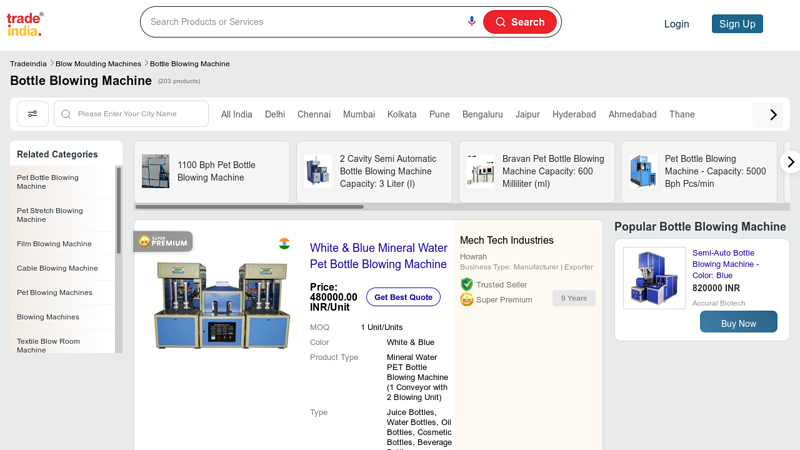Open Blow Moulding Machines breadcrumb

point(98,64)
